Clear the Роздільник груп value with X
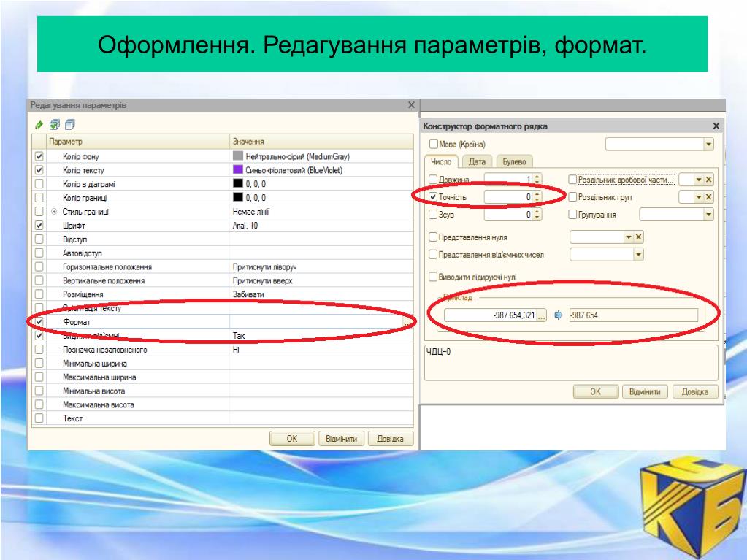 tap(709, 197)
